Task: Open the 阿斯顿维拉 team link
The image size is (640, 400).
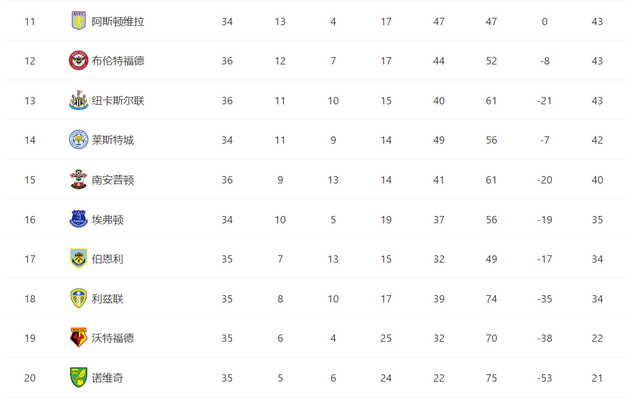Action: (x=118, y=21)
